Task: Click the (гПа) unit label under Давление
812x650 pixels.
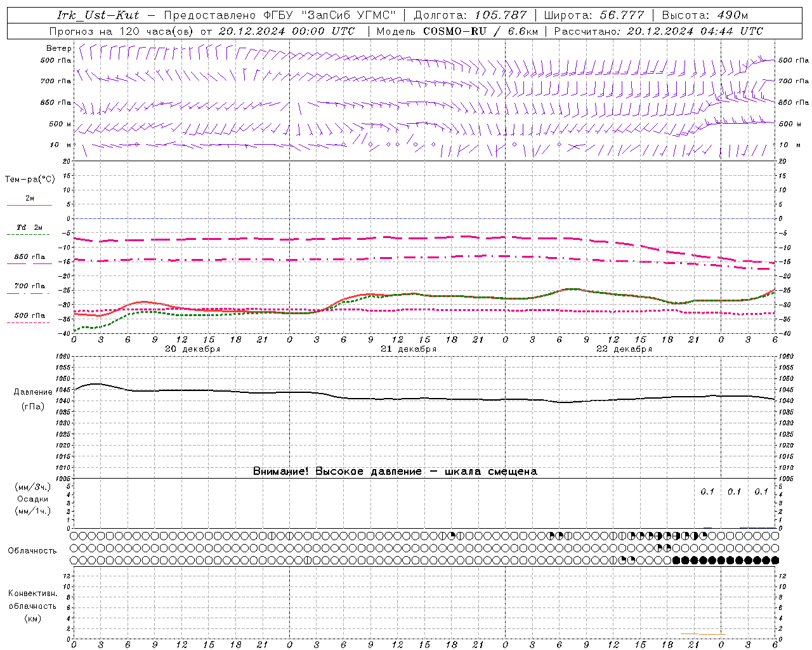Action: tap(33, 407)
